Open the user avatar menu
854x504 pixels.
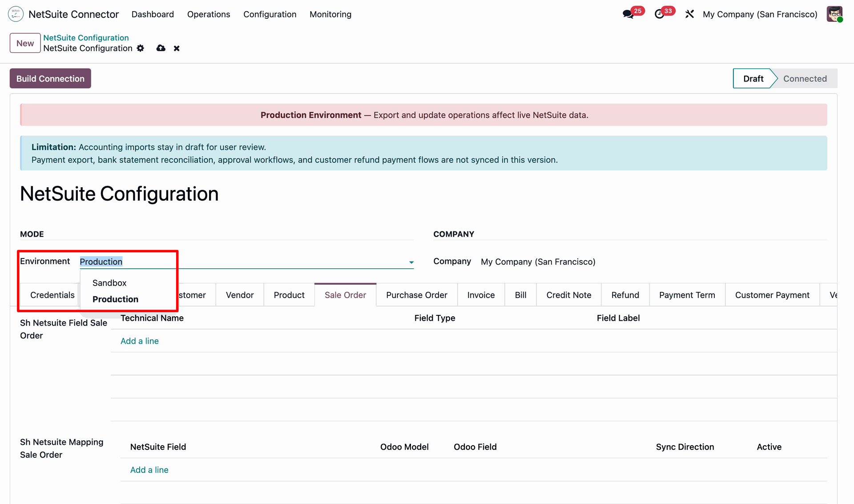[x=835, y=14]
